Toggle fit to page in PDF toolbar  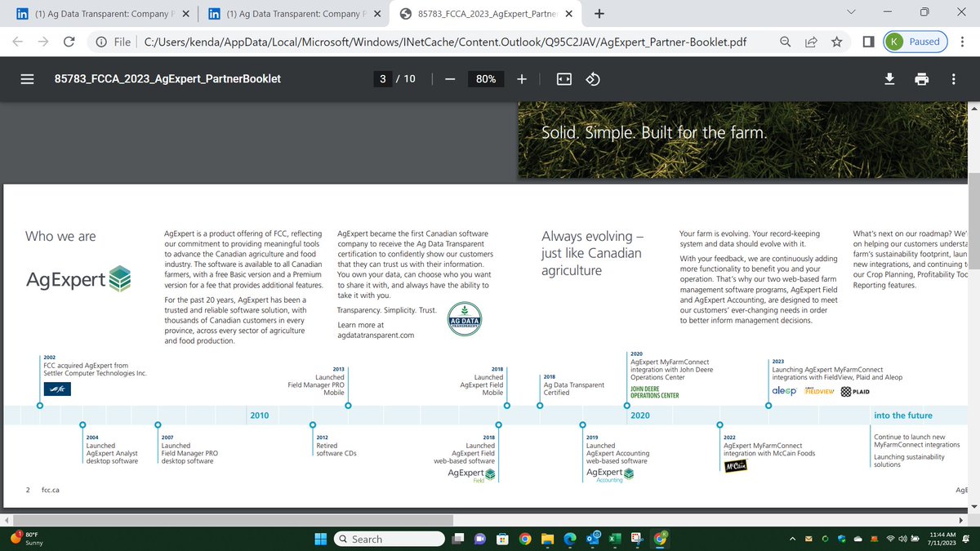point(563,79)
